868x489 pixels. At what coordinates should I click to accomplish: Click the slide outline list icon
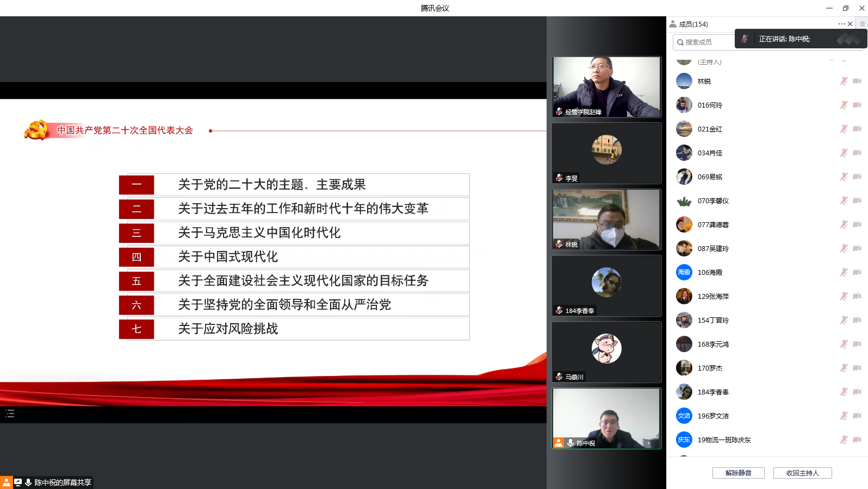point(10,414)
